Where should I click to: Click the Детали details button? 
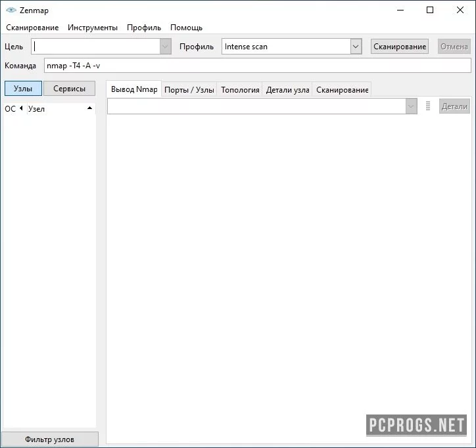pos(454,106)
